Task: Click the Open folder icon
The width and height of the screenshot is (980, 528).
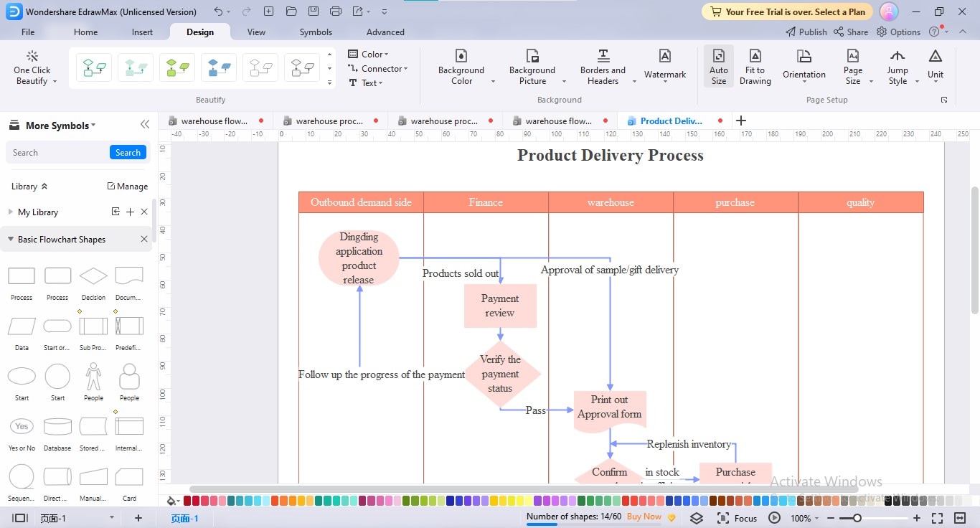Action: (291, 11)
